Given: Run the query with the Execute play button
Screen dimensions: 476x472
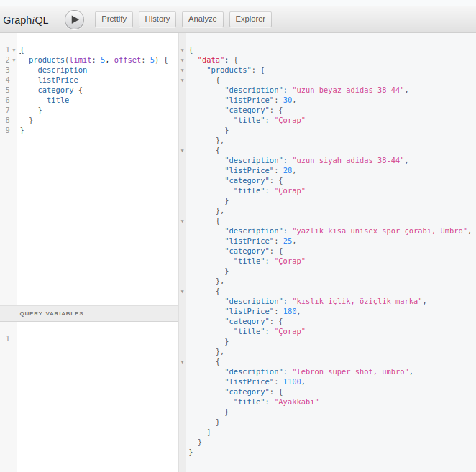Looking at the screenshot, I should pyautogui.click(x=74, y=19).
